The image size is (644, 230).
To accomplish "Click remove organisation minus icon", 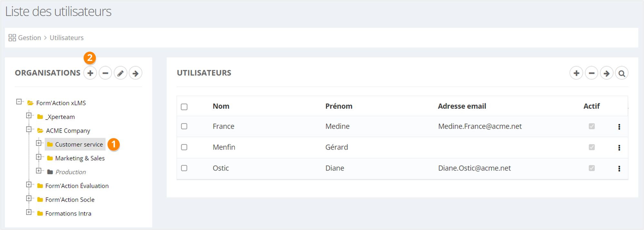I will pyautogui.click(x=105, y=73).
